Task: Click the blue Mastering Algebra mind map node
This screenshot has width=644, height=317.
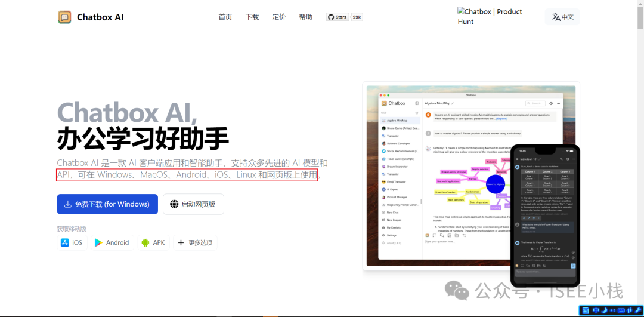Action: tap(495, 184)
